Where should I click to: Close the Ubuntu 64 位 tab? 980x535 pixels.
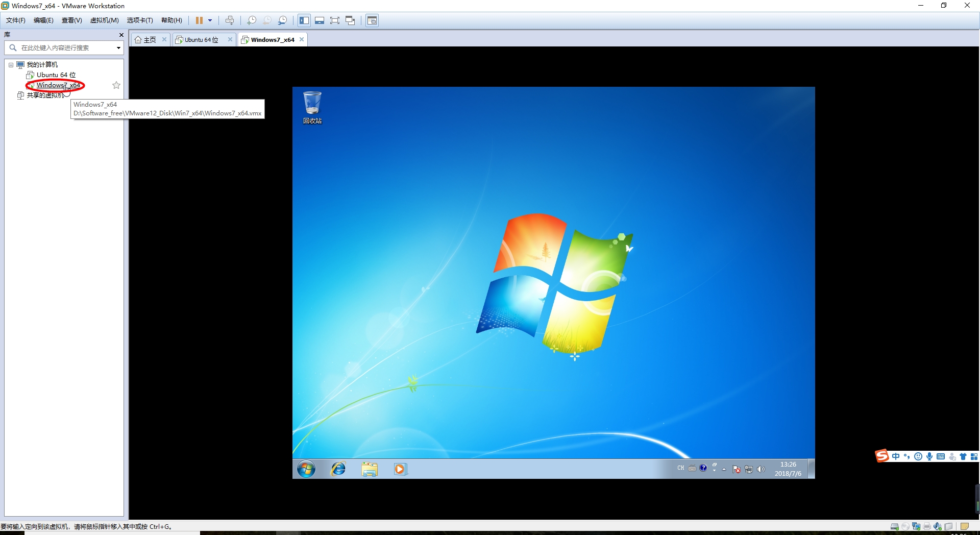[230, 39]
